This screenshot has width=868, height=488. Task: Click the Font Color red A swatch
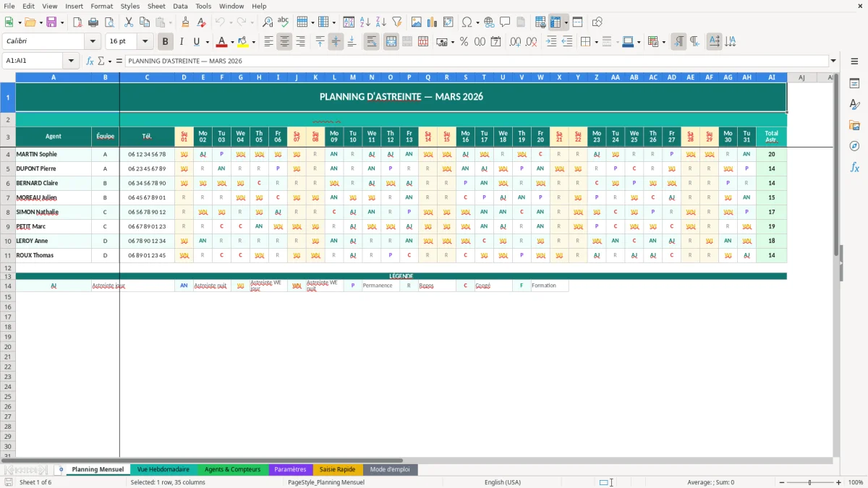222,42
